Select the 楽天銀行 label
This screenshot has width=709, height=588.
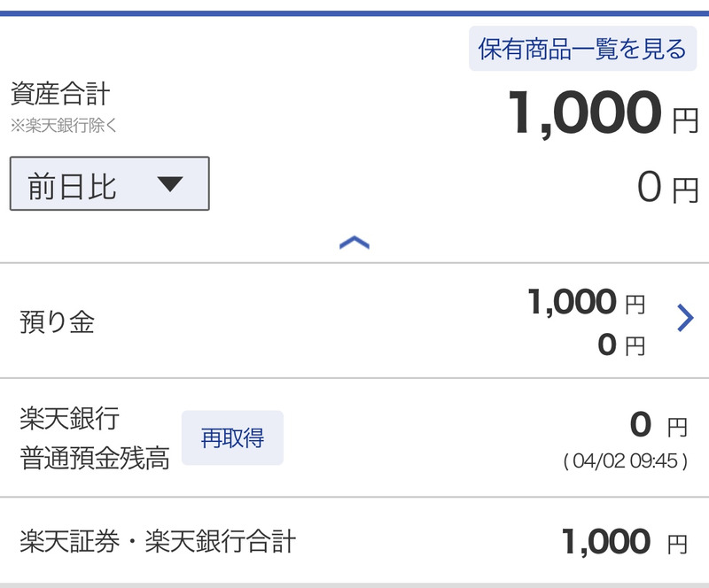pyautogui.click(x=69, y=417)
